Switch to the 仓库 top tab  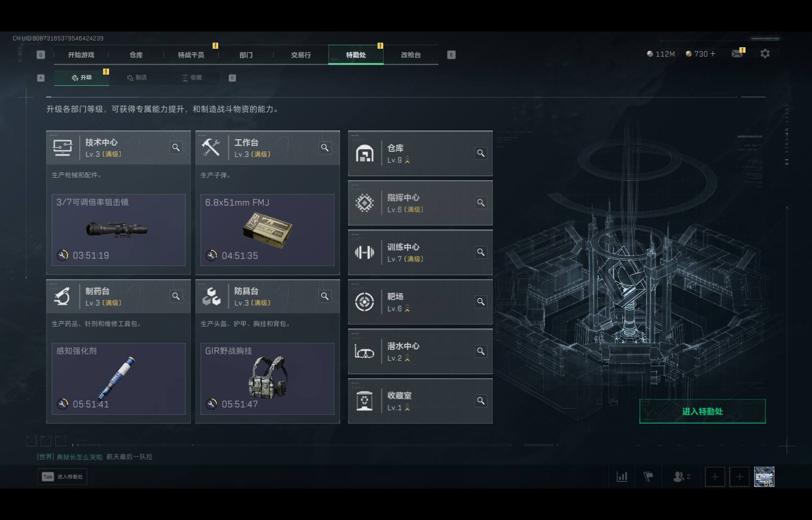pyautogui.click(x=136, y=55)
